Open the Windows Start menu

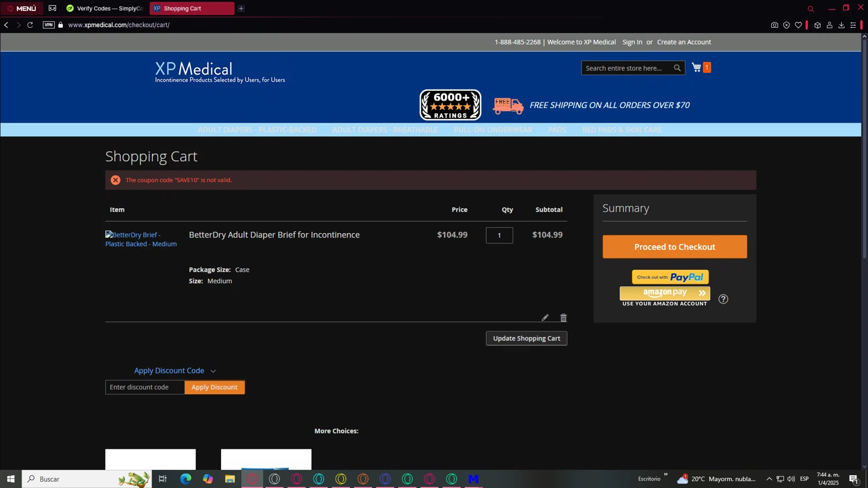[10, 479]
